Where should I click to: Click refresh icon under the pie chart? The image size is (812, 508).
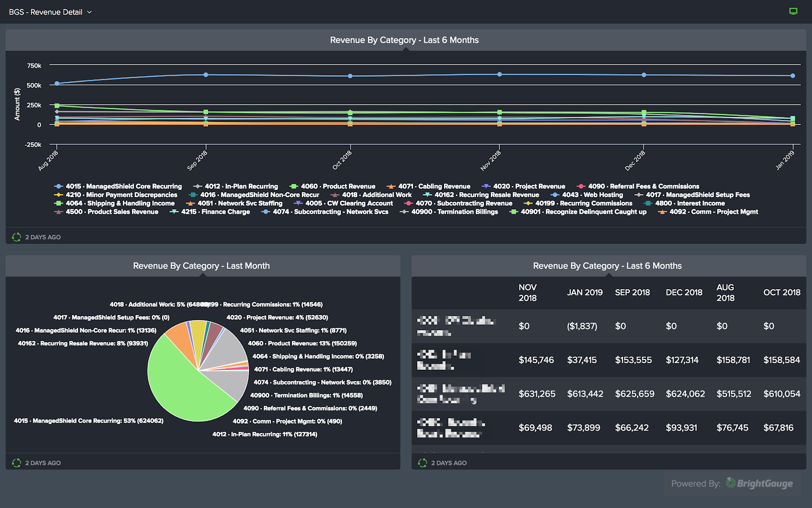pos(16,463)
